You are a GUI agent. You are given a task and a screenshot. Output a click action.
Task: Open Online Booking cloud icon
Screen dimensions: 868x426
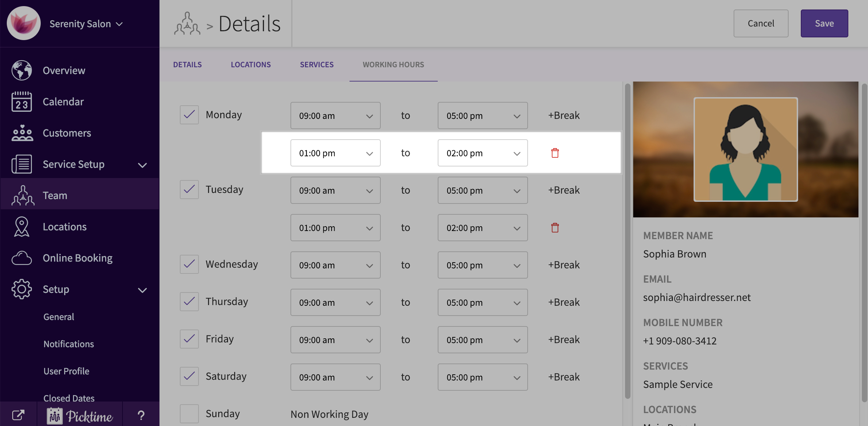click(22, 258)
